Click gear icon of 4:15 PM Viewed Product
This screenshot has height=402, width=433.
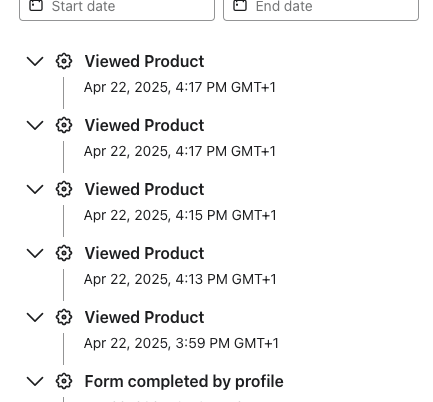click(64, 189)
